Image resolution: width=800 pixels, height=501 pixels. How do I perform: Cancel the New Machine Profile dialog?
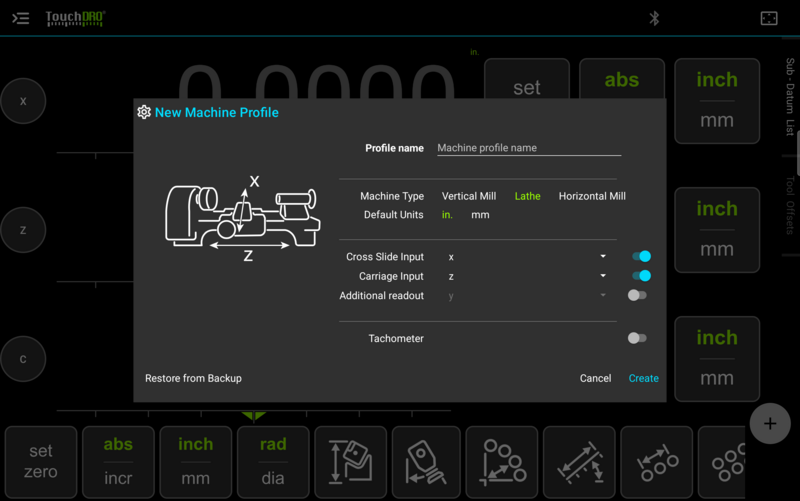click(595, 379)
